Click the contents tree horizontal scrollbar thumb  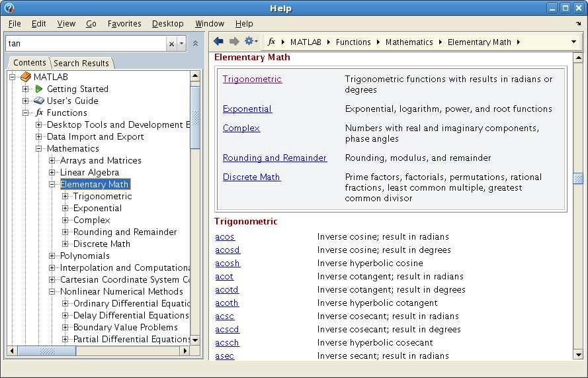coord(47,351)
